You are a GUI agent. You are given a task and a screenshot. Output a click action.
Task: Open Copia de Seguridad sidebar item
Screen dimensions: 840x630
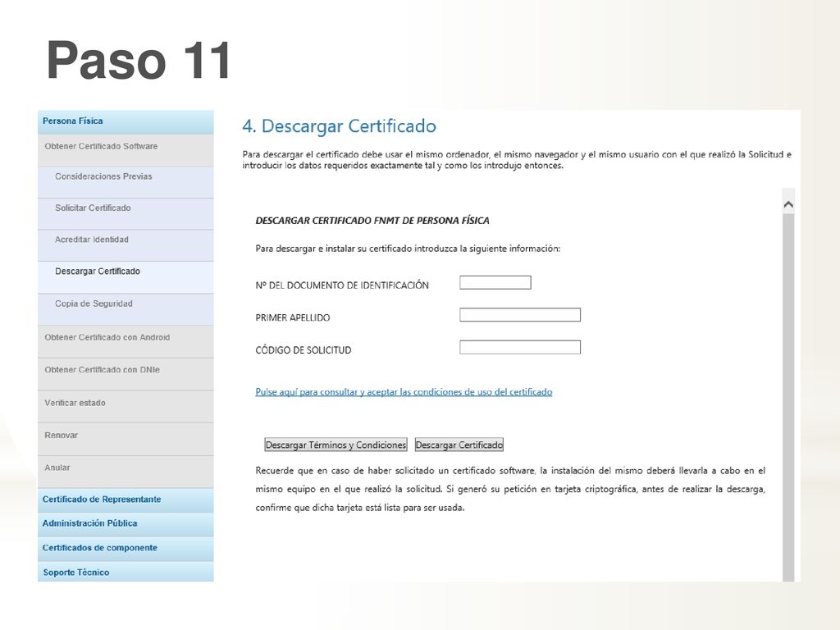126,309
